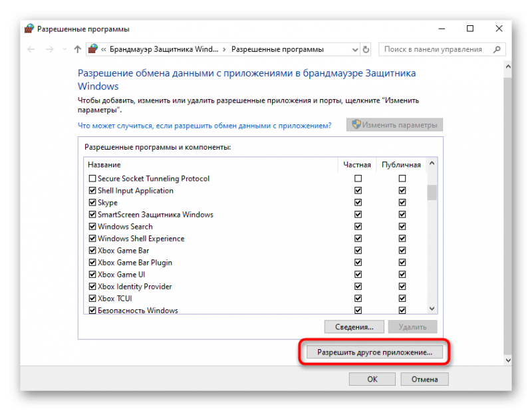Click window scrollbar up arrow
Image resolution: width=532 pixels, height=411 pixels.
click(x=508, y=67)
